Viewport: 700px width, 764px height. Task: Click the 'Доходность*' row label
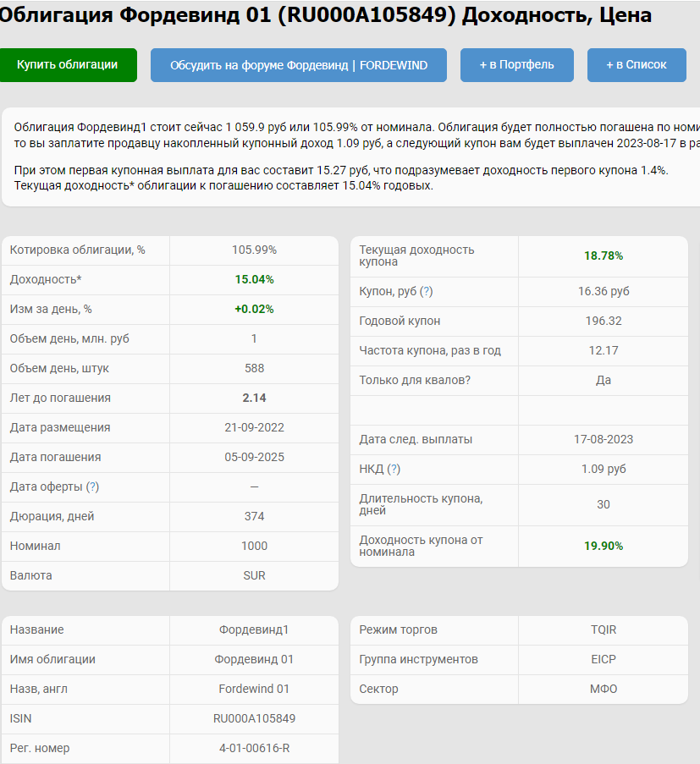click(46, 280)
